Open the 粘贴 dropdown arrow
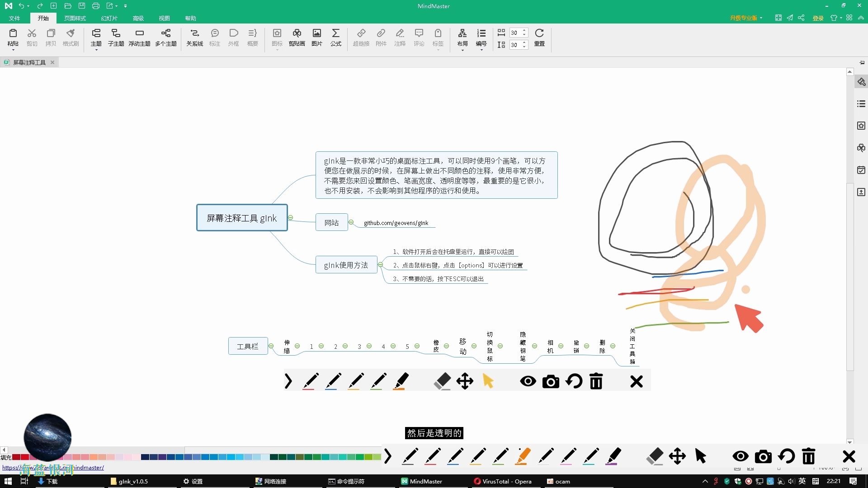Viewport: 868px width, 488px height. (13, 50)
